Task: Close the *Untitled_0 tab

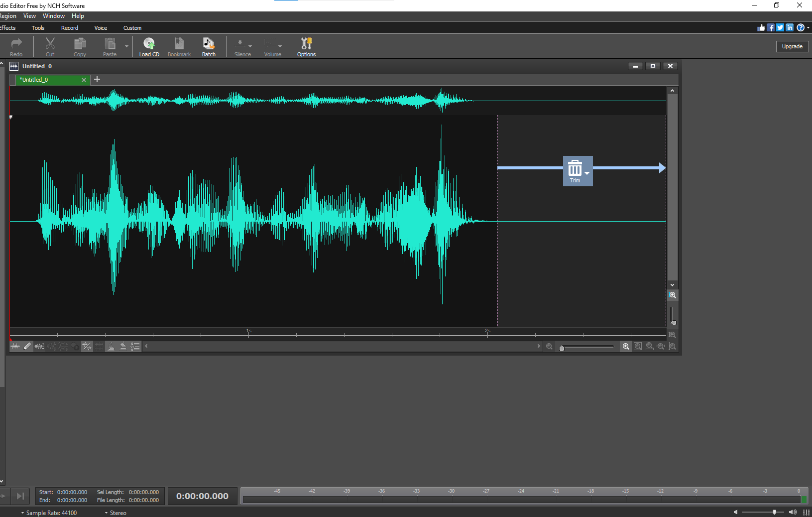Action: 84,80
